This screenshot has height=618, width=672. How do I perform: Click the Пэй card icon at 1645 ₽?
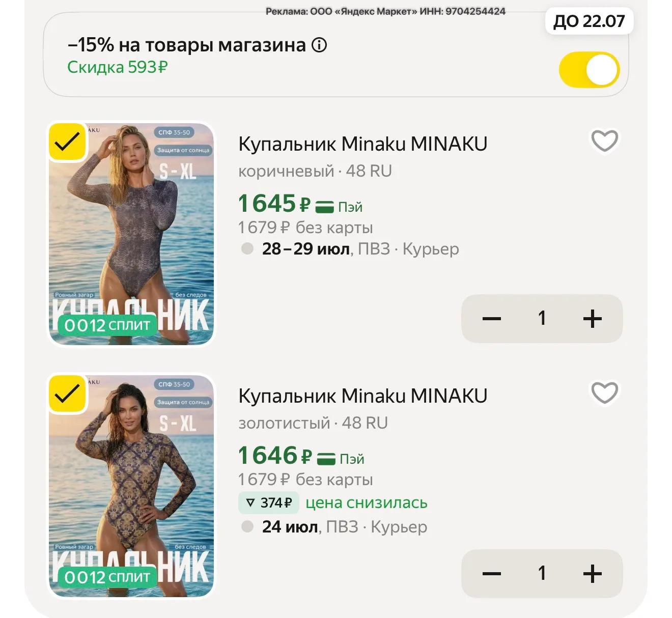[x=324, y=207]
